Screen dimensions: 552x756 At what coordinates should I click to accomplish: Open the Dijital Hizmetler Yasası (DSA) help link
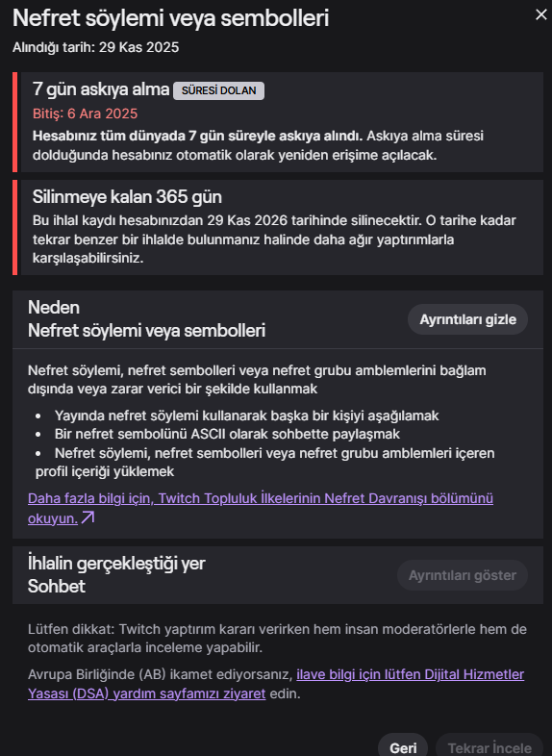tap(276, 684)
